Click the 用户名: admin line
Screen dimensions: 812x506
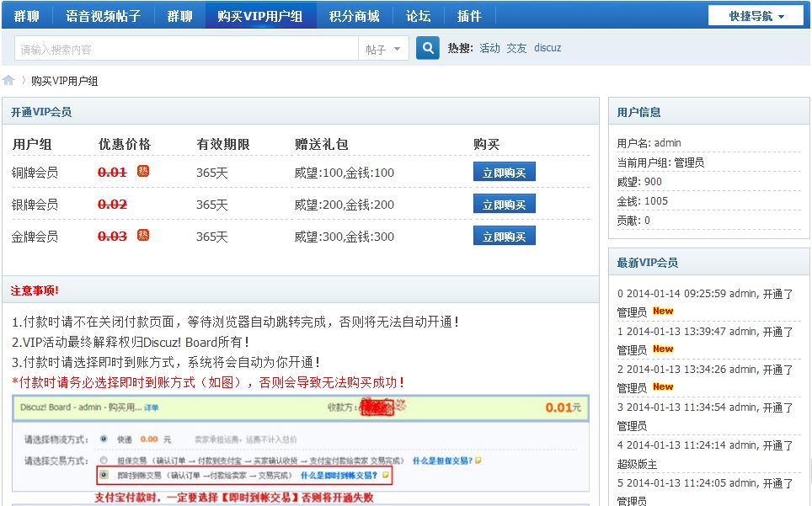[x=649, y=143]
